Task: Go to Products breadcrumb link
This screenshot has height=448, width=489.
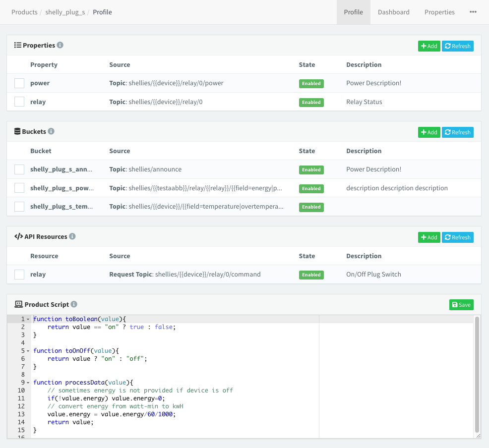Action: tap(24, 12)
